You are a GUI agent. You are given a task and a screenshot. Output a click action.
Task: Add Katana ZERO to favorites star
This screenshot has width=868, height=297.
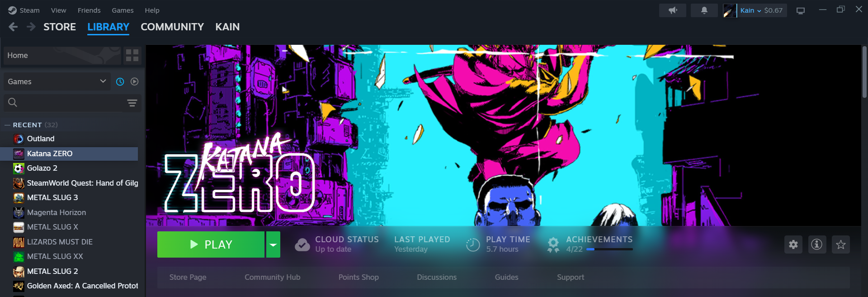click(841, 244)
